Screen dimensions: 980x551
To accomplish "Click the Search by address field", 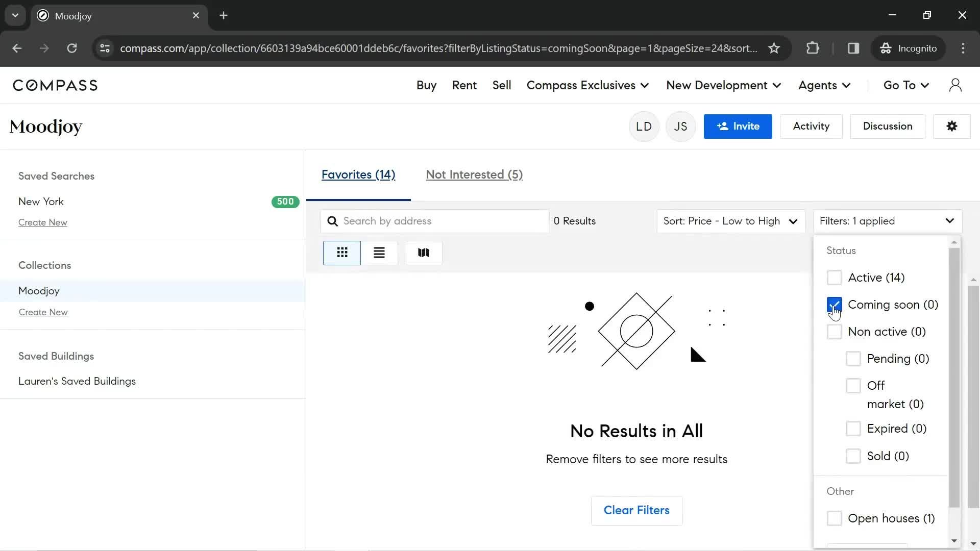I will click(x=434, y=221).
